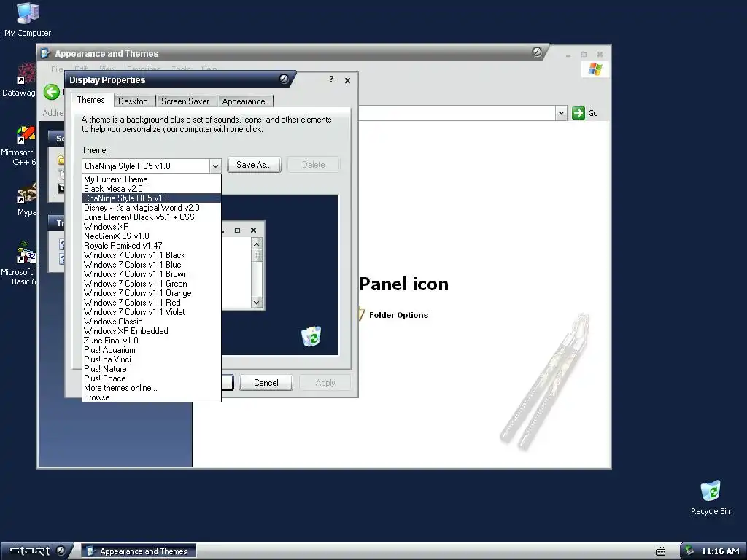
Task: Select Plus! Space theme
Action: (152, 378)
